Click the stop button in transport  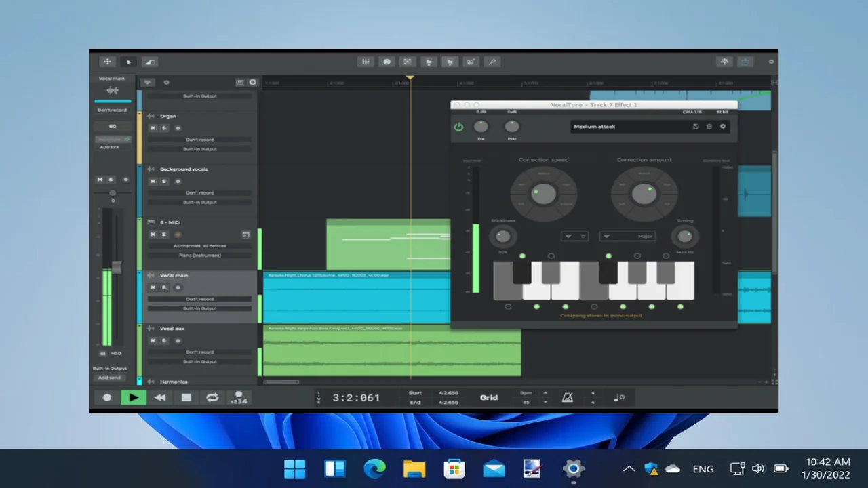(x=186, y=398)
